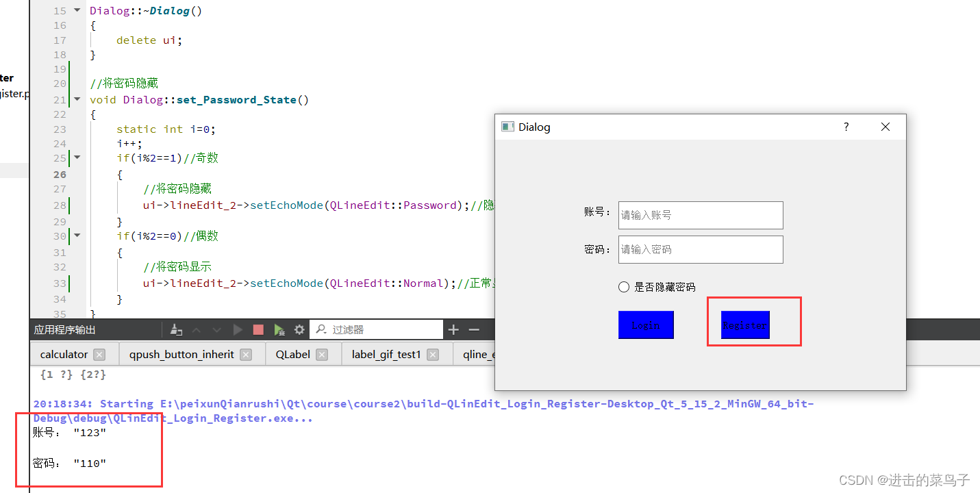Open the output pane settings gear icon

coord(299,329)
